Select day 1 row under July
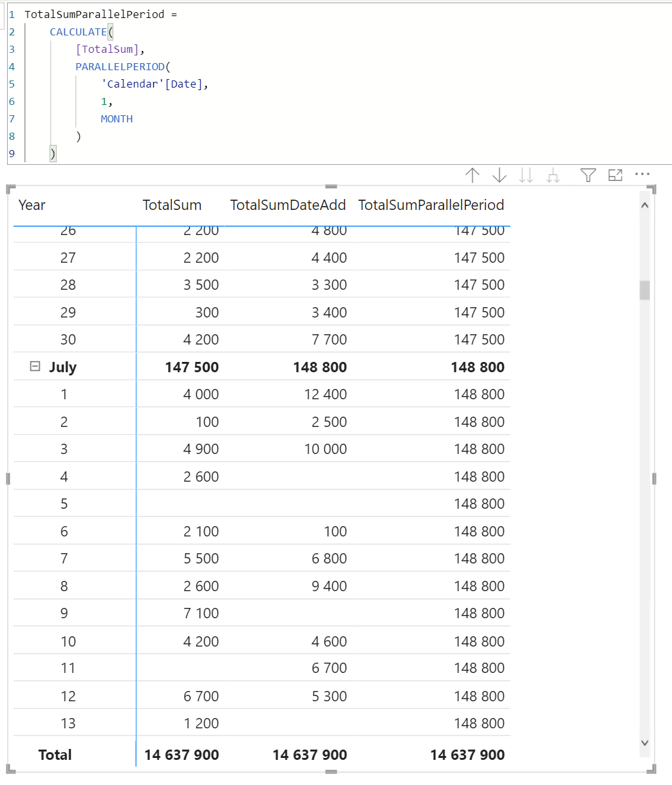The width and height of the screenshot is (672, 785). [64, 394]
